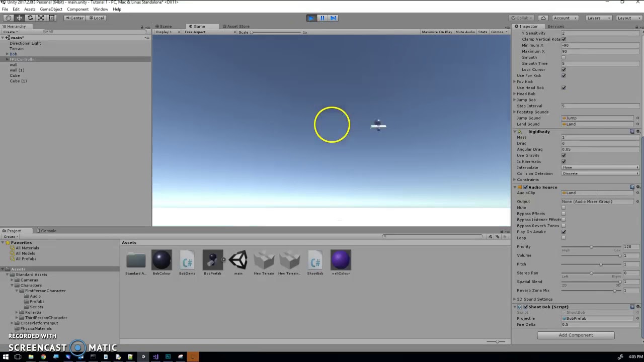Stop play mode with the Play button

click(311, 18)
